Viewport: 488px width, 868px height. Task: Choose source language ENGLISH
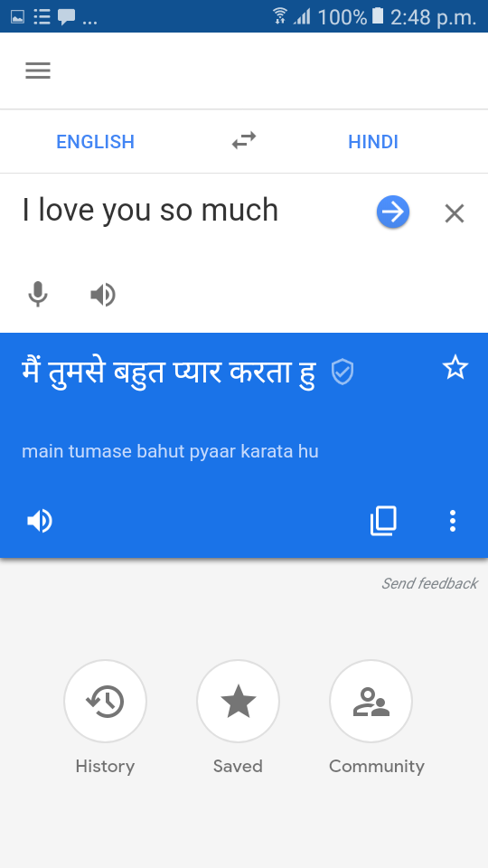95,142
